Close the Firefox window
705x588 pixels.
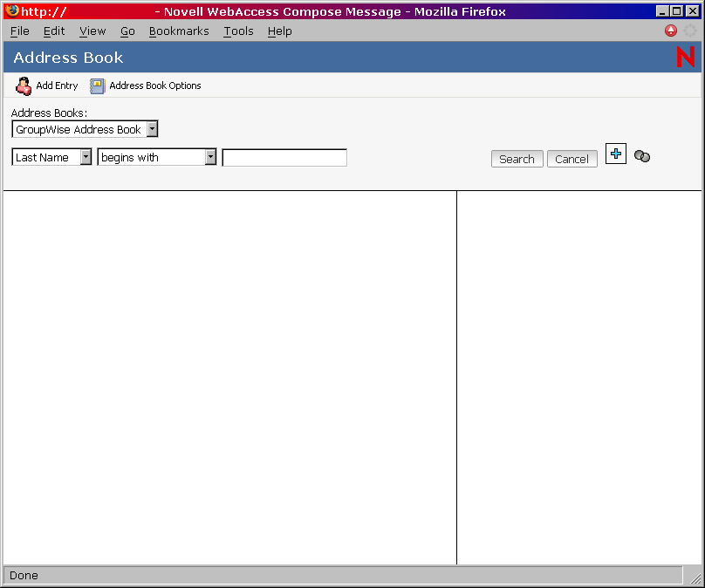[x=693, y=10]
